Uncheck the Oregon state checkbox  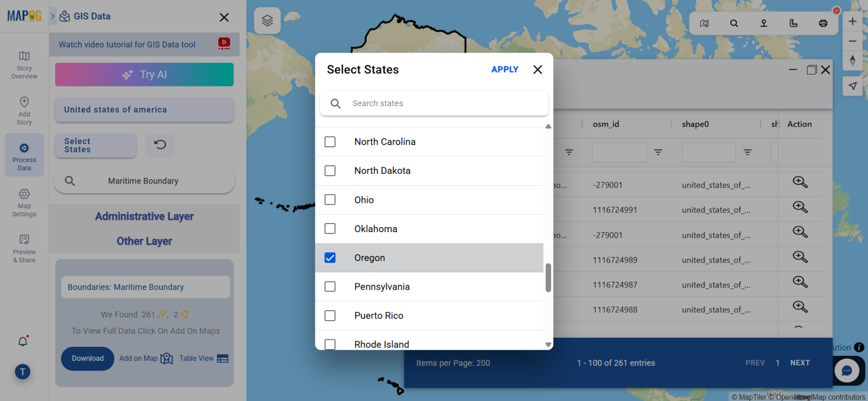click(330, 258)
